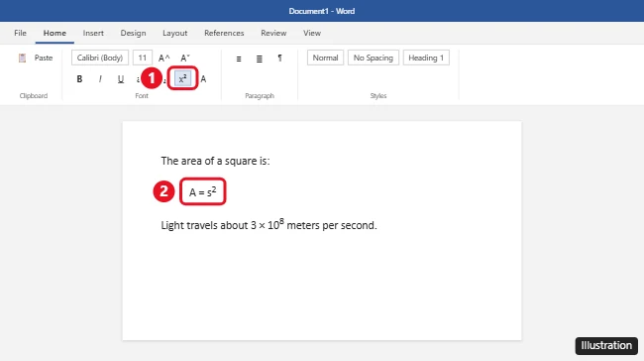Image resolution: width=644 pixels, height=361 pixels.
Task: Apply Underline formatting
Action: point(120,79)
